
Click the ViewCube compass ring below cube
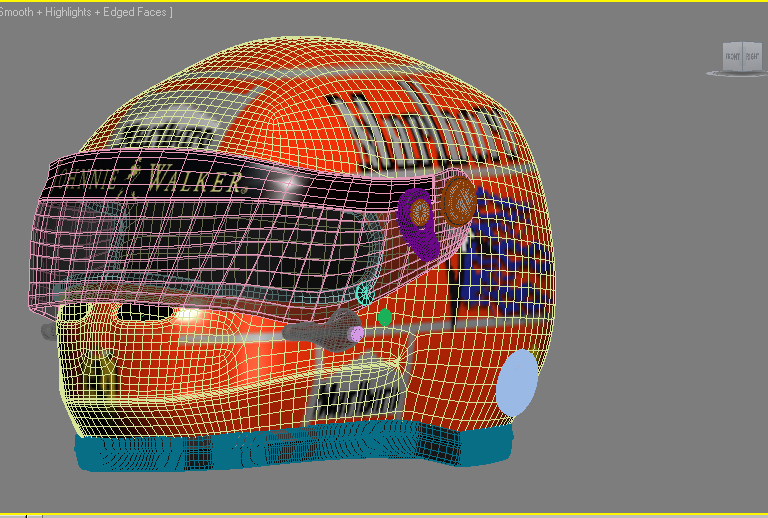click(736, 73)
